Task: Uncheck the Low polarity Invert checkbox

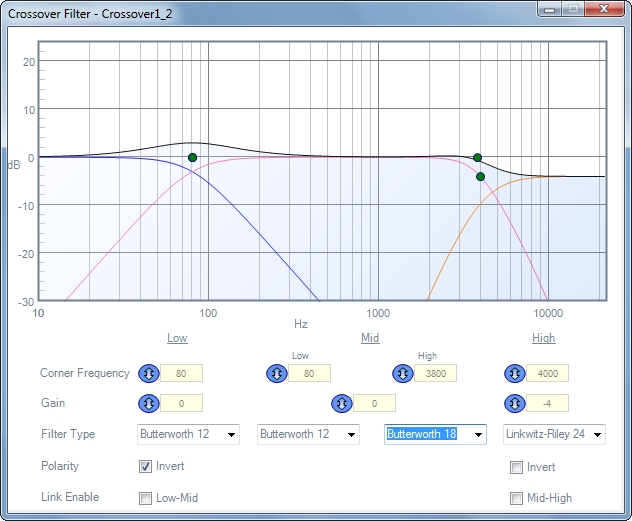Action: (x=146, y=467)
